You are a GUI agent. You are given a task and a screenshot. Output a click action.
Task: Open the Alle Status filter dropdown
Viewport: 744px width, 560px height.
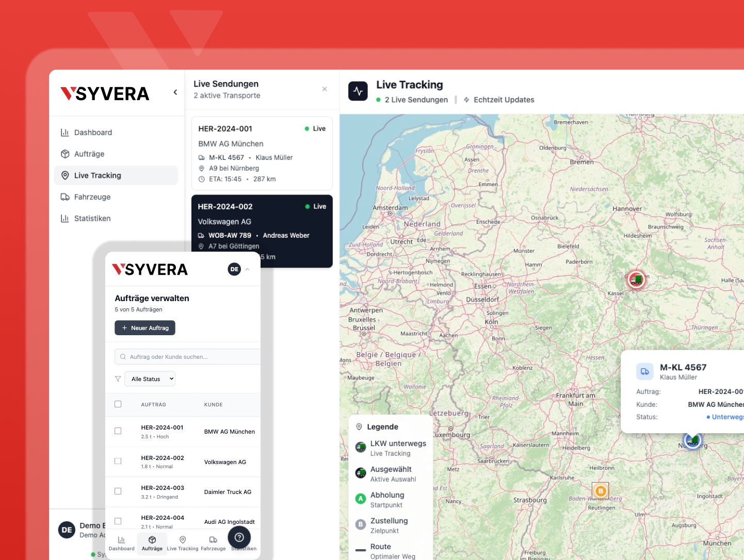(150, 379)
